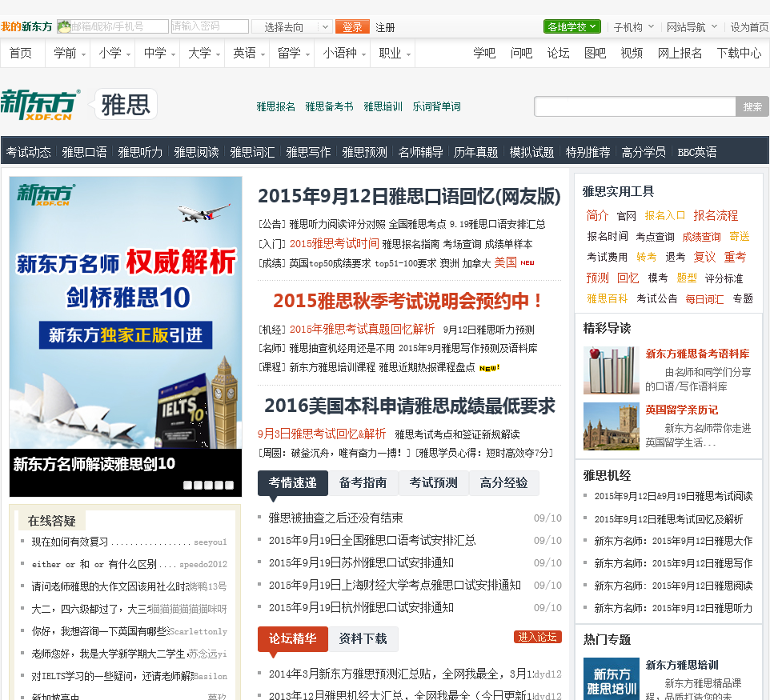Open 网上报名 top link
Screen dimensions: 770x700
click(680, 53)
